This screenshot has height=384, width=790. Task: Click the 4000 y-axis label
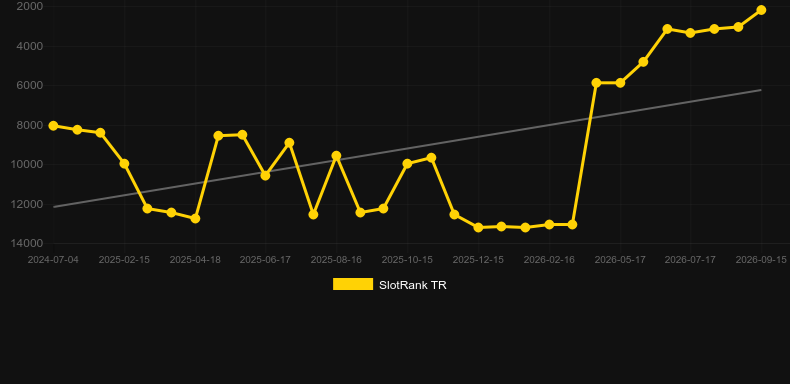point(30,46)
